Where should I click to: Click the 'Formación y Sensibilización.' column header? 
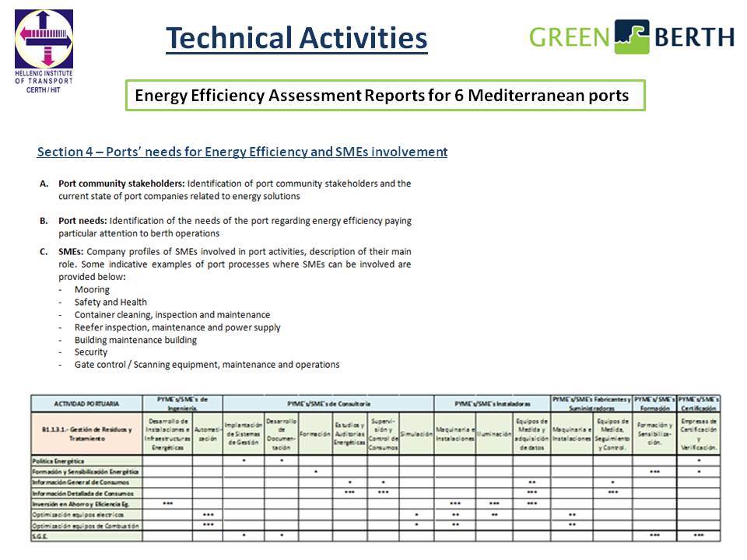point(654,434)
